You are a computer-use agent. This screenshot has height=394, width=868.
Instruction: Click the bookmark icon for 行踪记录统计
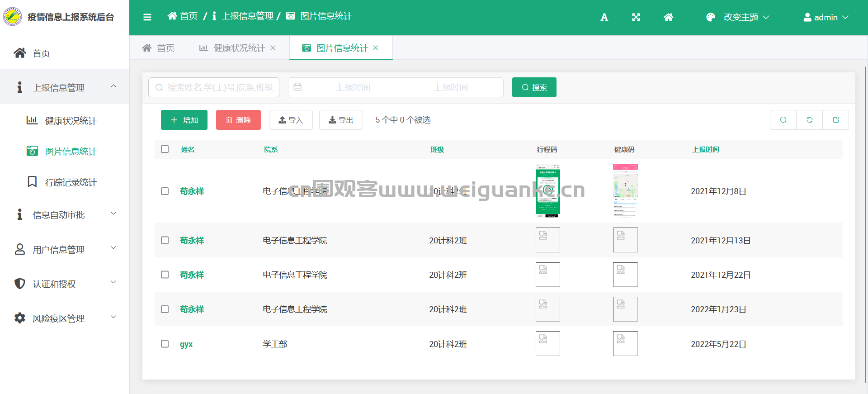pyautogui.click(x=32, y=181)
